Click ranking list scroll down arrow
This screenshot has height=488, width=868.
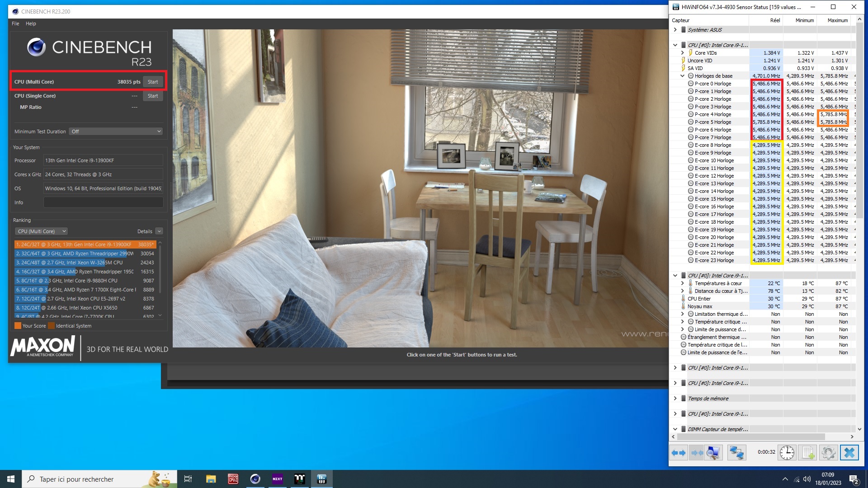click(x=160, y=315)
